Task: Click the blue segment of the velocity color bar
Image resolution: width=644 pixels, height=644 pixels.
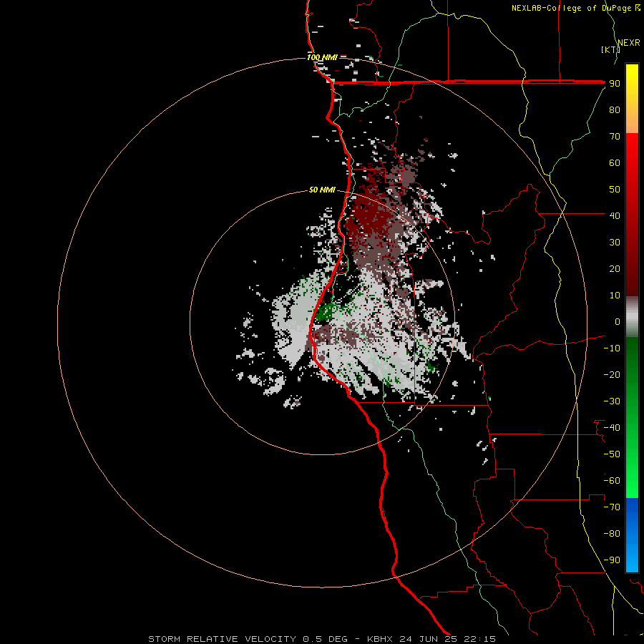Action: pos(632,535)
